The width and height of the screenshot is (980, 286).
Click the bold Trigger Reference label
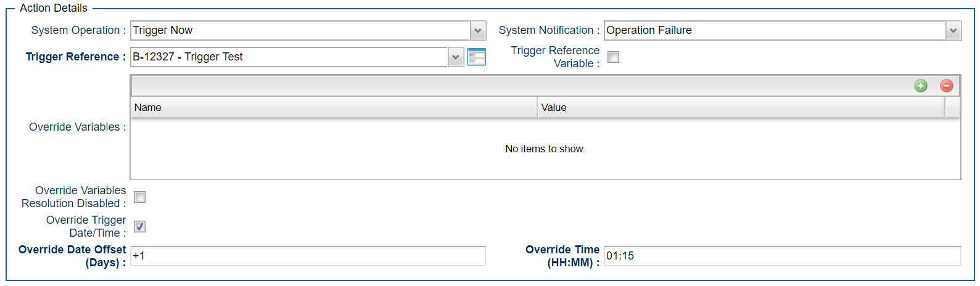(75, 57)
